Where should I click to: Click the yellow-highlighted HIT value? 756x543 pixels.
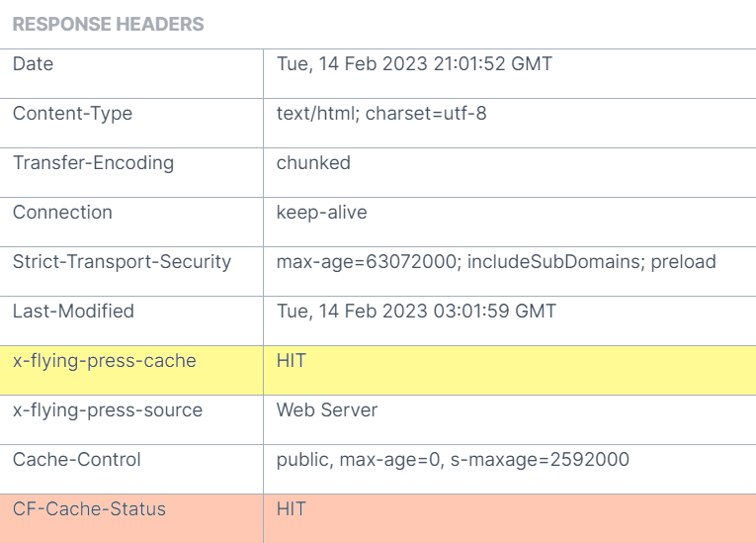292,361
